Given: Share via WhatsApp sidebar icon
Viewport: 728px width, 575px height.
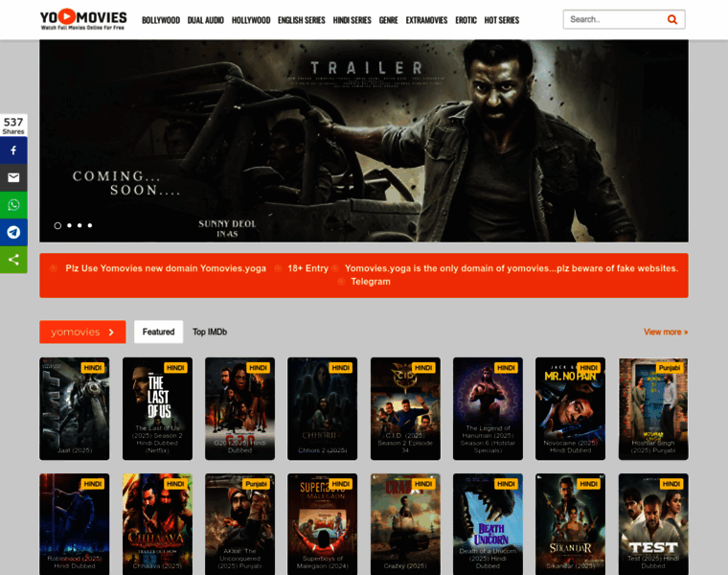Looking at the screenshot, I should point(13,205).
